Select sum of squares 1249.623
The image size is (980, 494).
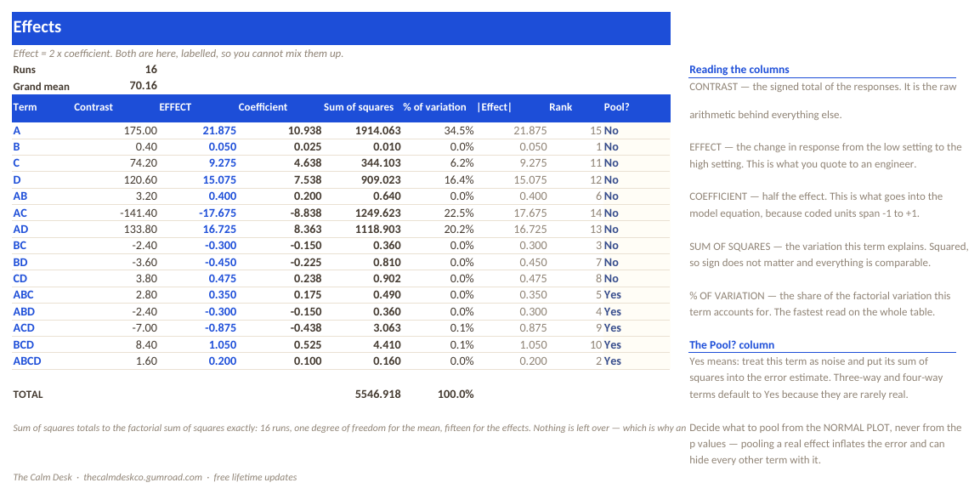377,213
